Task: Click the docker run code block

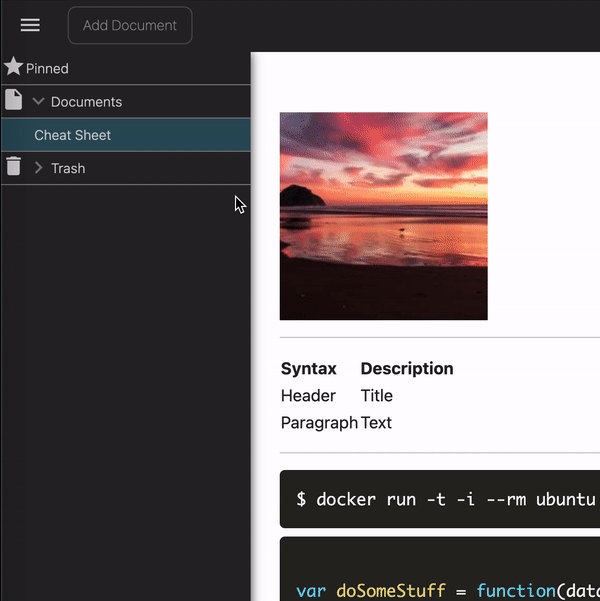Action: coord(440,499)
